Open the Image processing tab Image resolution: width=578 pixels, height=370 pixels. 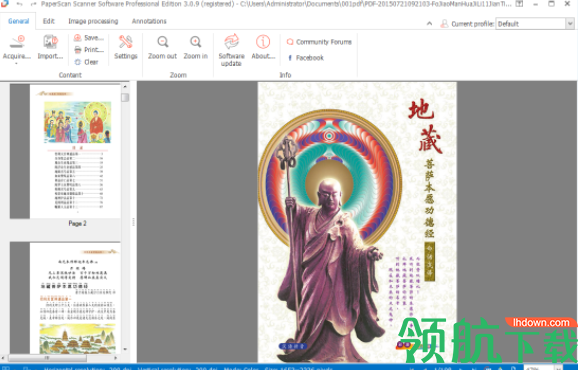pos(93,21)
